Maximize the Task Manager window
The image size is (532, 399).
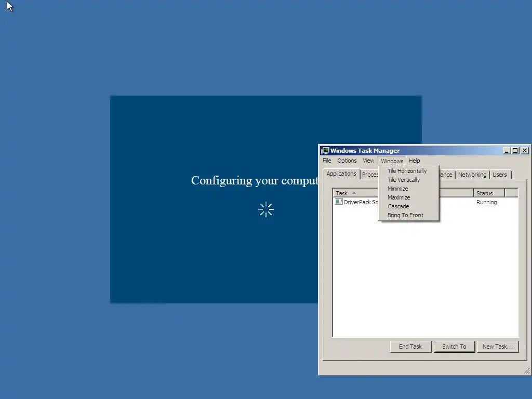[515, 151]
